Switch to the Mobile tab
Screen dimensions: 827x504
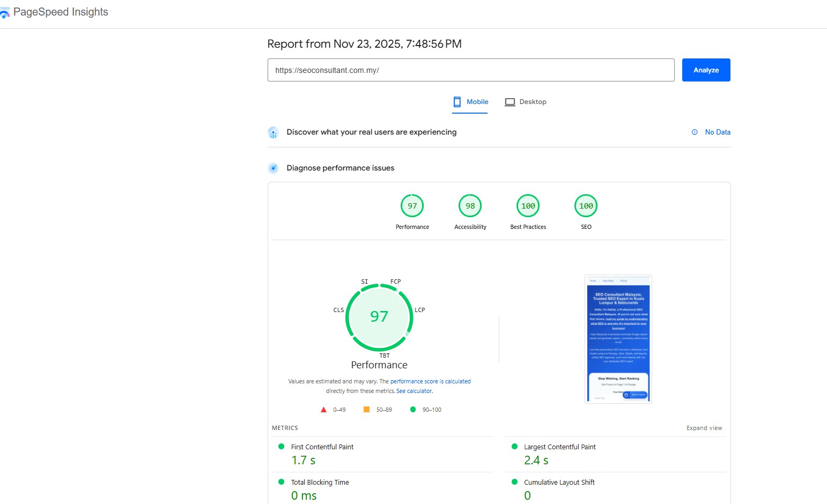coord(470,102)
